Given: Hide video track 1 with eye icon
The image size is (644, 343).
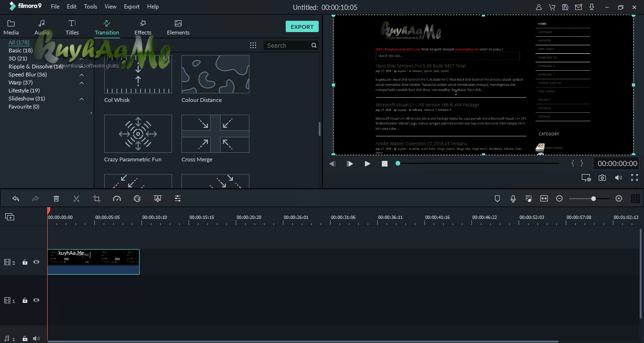Looking at the screenshot, I should tap(36, 301).
